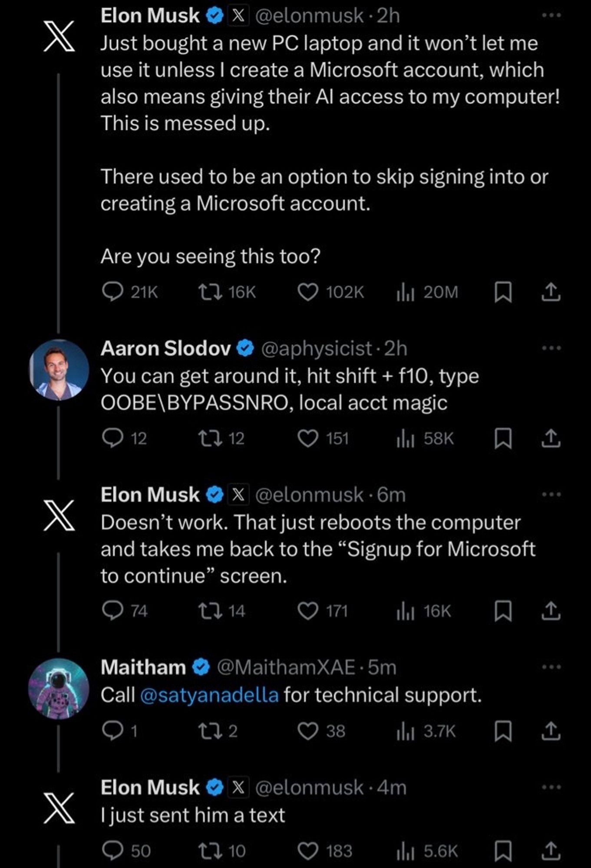Share the 'Doesn't work' reply
Viewport: 591px width, 868px height.
pyautogui.click(x=551, y=611)
